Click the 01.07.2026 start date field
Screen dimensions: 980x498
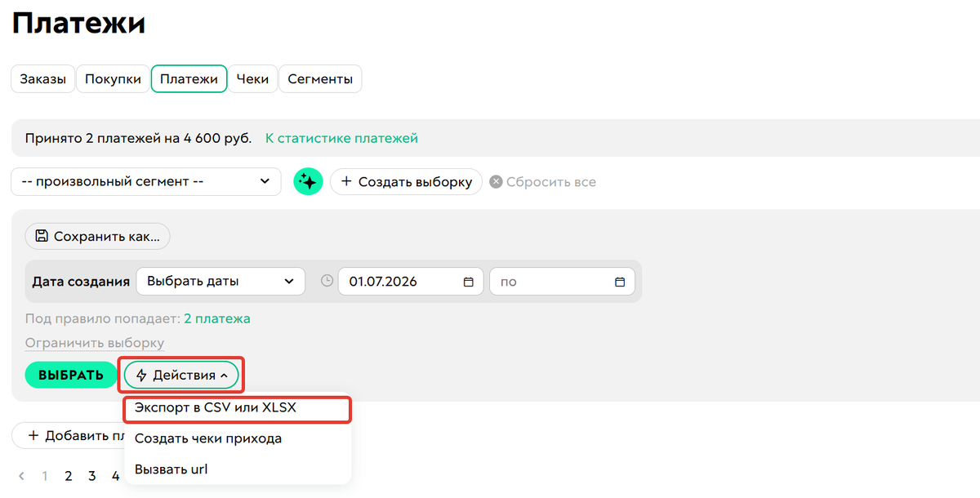coord(411,282)
